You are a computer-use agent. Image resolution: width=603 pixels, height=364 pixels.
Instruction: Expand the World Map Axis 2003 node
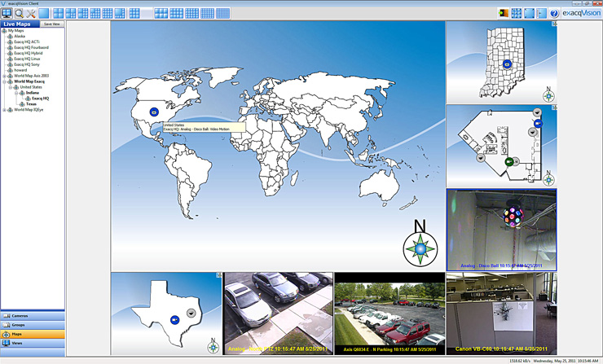[5, 76]
